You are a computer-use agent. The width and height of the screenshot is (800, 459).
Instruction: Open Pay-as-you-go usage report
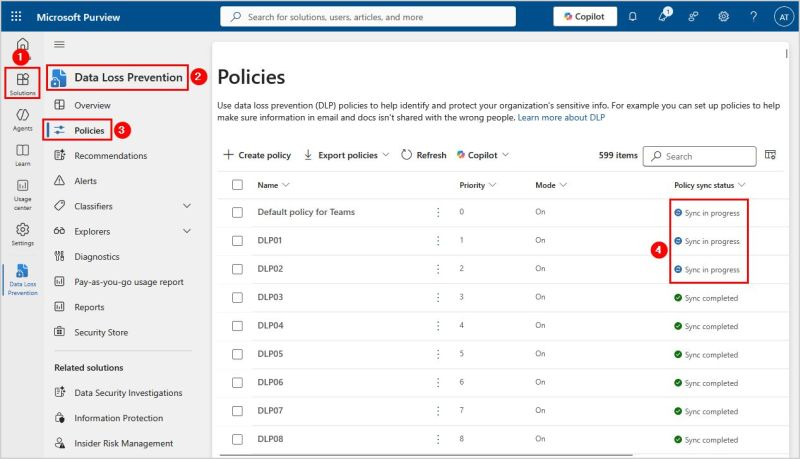pos(129,282)
